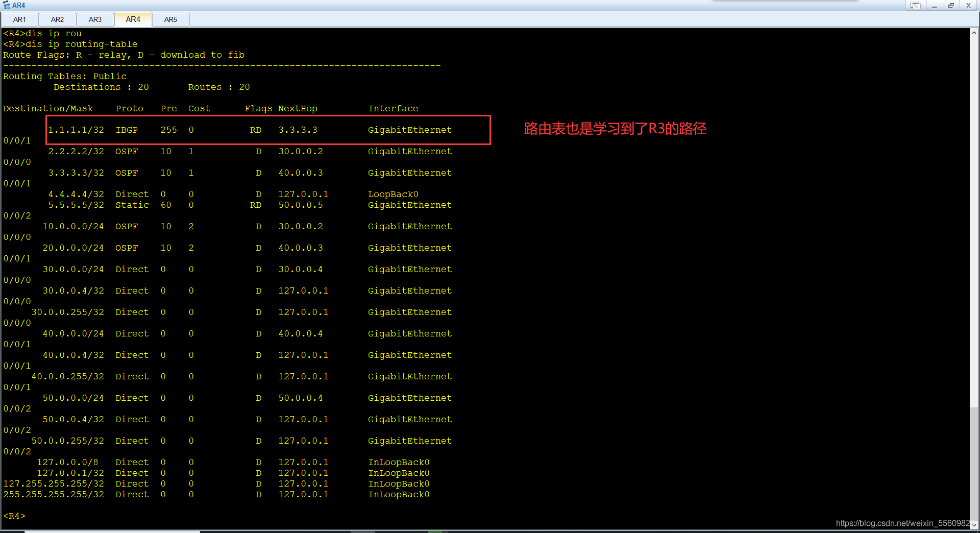This screenshot has height=533, width=980.
Task: Click the 255.255.255.255/32 destination entry
Action: pyautogui.click(x=54, y=495)
